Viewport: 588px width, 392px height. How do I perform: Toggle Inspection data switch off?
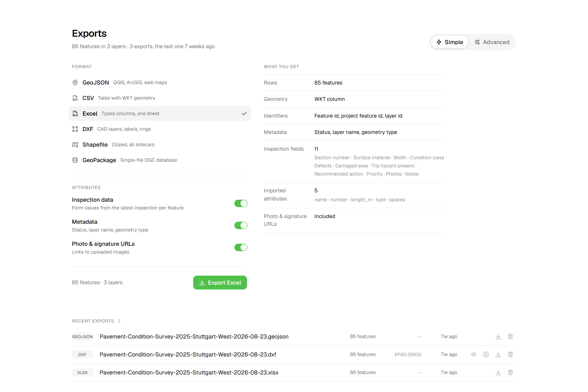coord(241,204)
